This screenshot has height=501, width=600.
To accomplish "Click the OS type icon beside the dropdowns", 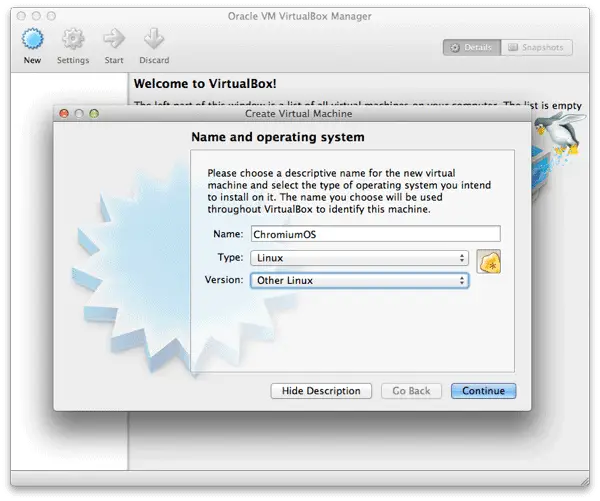I will [x=489, y=261].
